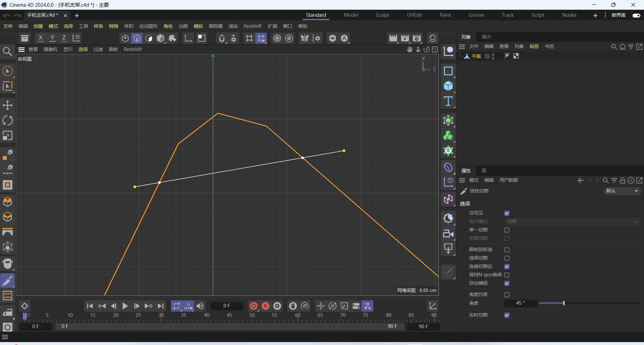
Task: Select the Move tool in left toolbar
Action: click(7, 105)
